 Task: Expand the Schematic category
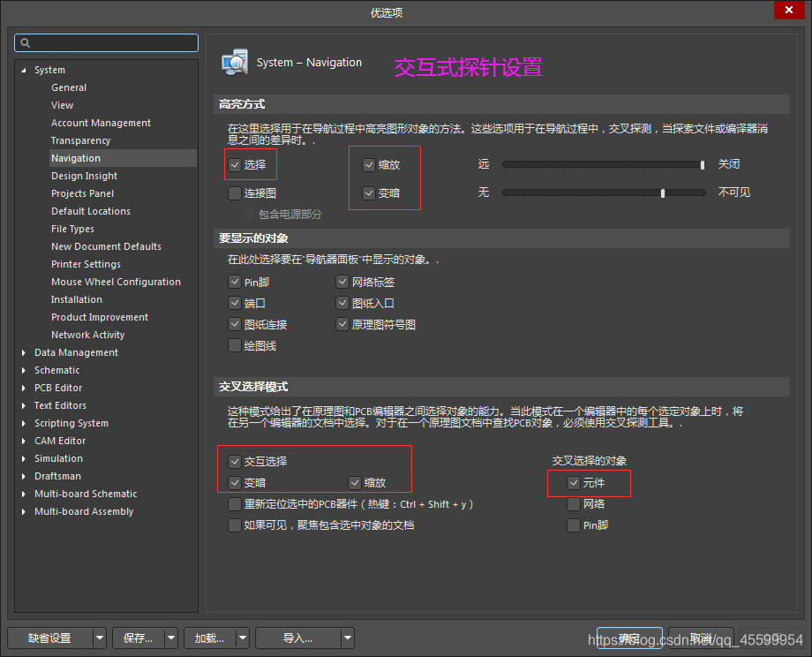(22, 370)
